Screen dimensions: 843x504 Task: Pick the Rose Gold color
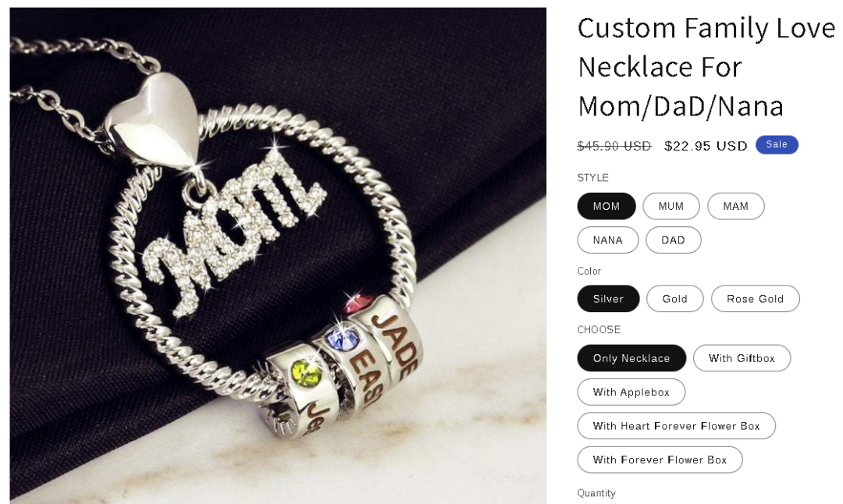755,299
